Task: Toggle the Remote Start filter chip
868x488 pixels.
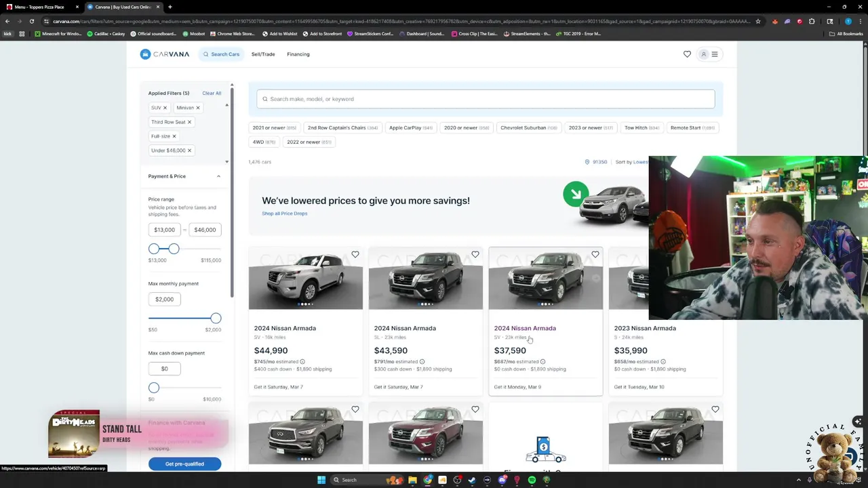Action: pyautogui.click(x=692, y=127)
